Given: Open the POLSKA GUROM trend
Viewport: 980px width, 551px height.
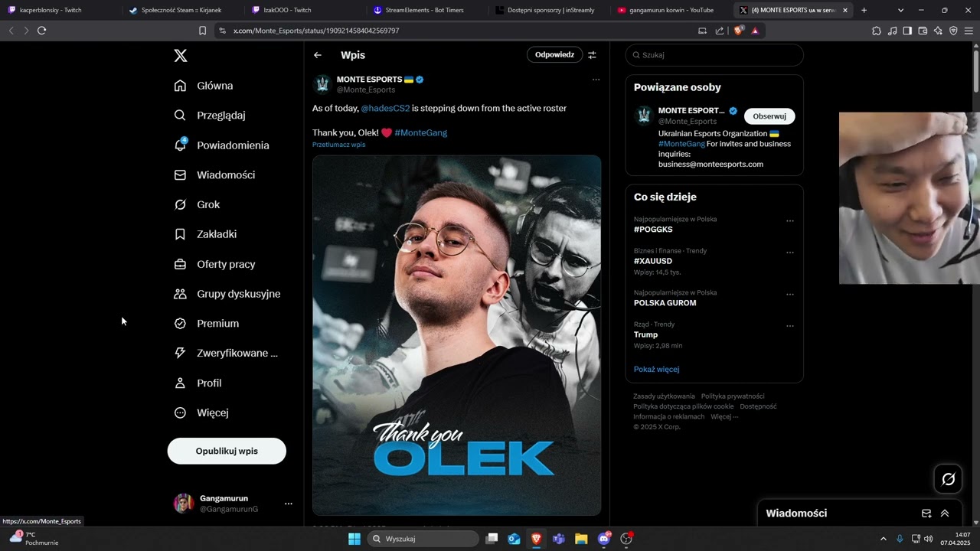Looking at the screenshot, I should click(x=665, y=303).
